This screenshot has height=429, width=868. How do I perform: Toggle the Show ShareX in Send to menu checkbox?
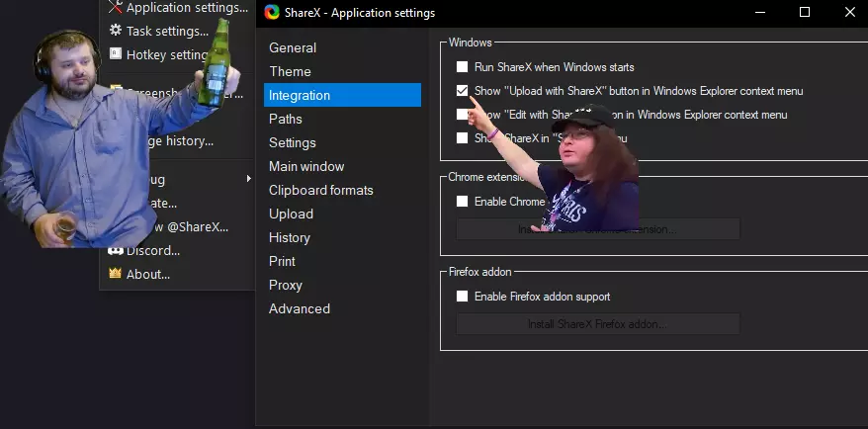pyautogui.click(x=463, y=137)
